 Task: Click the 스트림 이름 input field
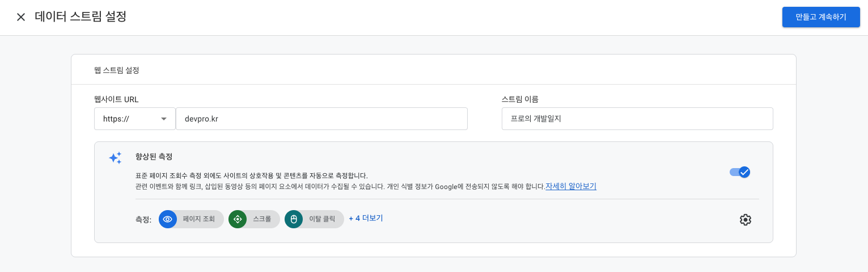pyautogui.click(x=637, y=119)
